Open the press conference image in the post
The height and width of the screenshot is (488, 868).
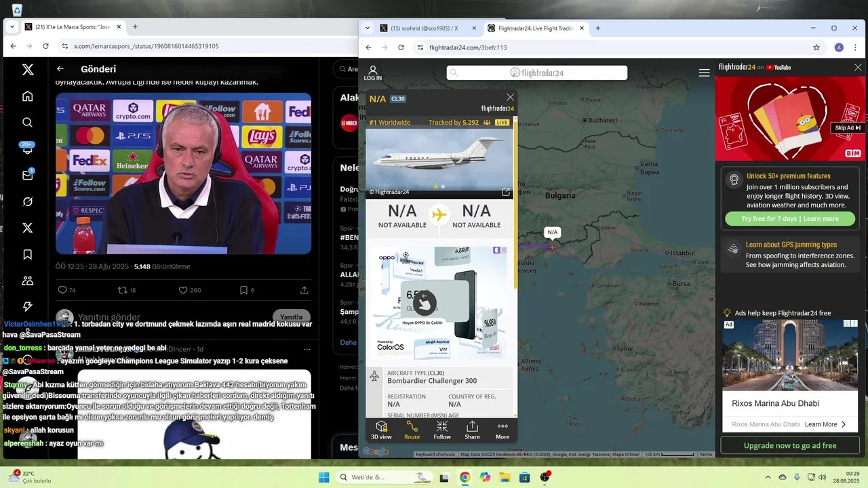(184, 174)
